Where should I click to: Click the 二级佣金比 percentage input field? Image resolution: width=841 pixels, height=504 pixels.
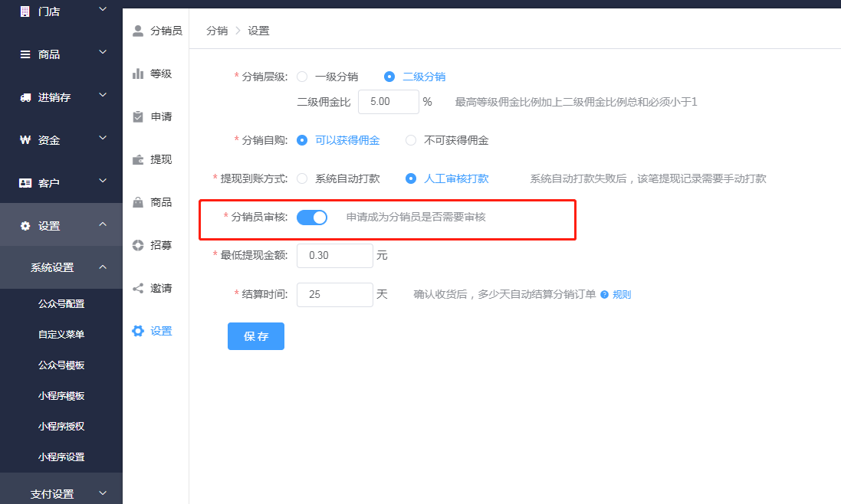[x=389, y=102]
